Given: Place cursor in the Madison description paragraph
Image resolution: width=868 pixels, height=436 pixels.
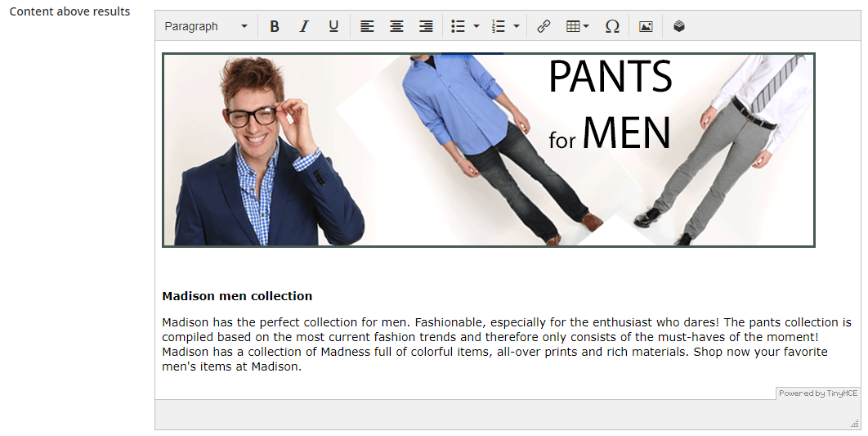Looking at the screenshot, I should click(x=507, y=344).
